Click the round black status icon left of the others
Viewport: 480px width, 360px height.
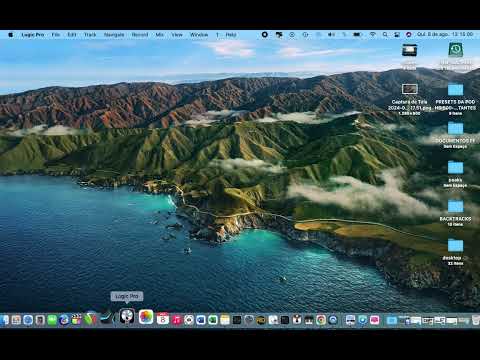[265, 34]
